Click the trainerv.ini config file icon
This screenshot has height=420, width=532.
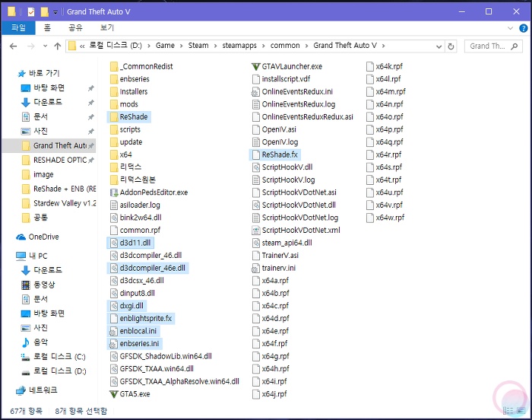click(x=256, y=268)
